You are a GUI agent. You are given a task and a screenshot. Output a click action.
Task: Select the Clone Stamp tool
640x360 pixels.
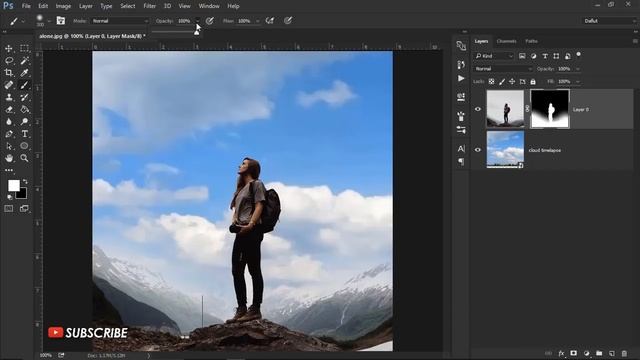[x=9, y=97]
